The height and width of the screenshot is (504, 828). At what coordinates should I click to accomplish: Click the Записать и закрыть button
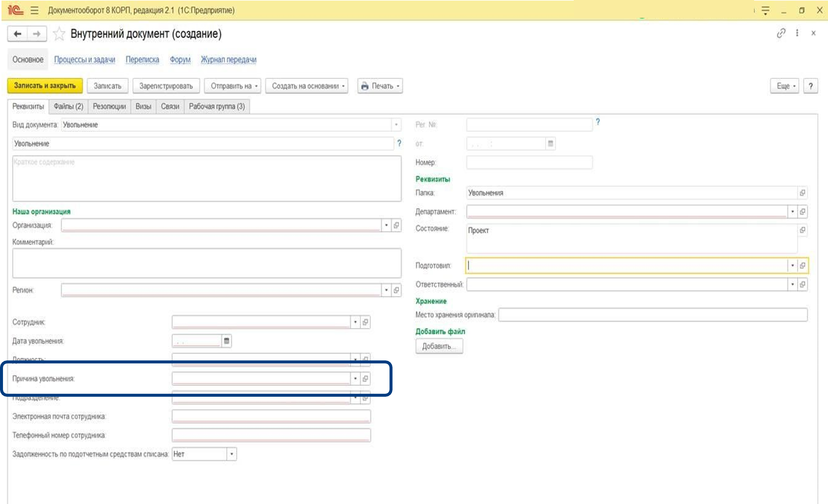[x=45, y=86]
